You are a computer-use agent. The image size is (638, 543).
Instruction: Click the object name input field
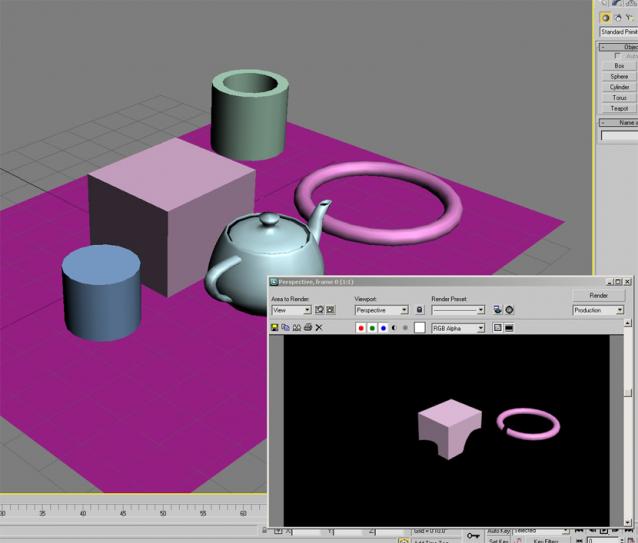click(x=620, y=135)
